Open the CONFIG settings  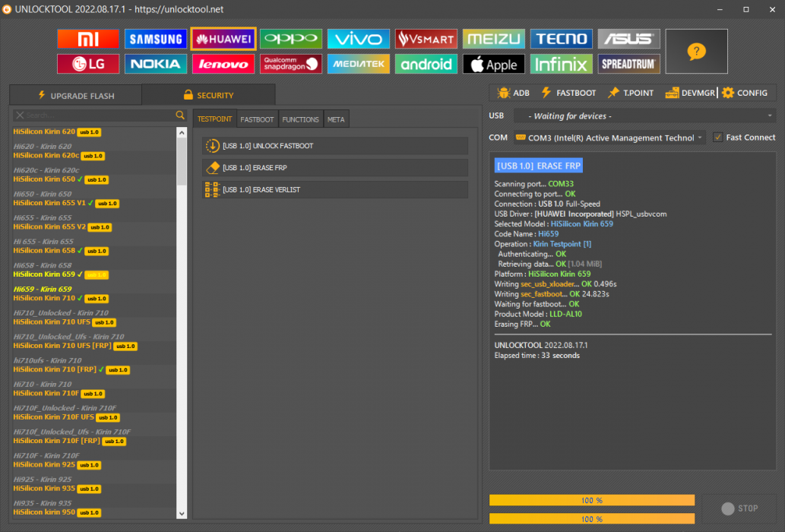pyautogui.click(x=745, y=93)
